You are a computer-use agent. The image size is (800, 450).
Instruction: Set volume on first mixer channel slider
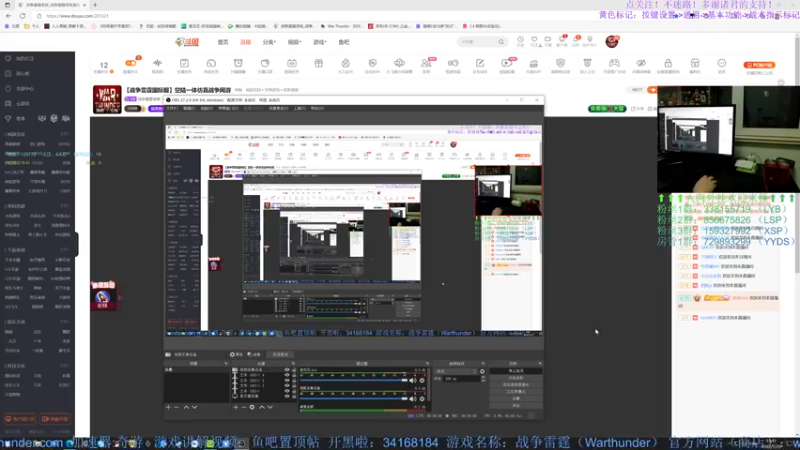(x=354, y=380)
